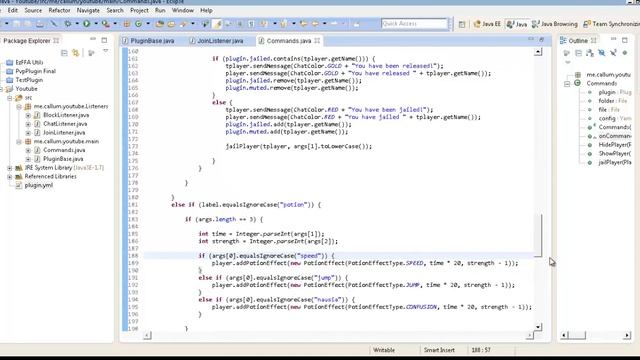Select the Youtube project in Package Explorer
Image resolution: width=640 pixels, height=360 pixels.
(x=27, y=89)
